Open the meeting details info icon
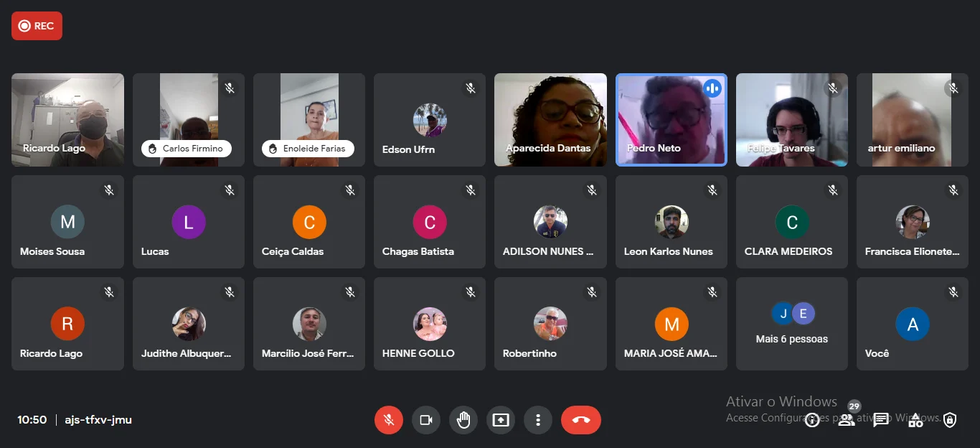980x448 pixels. tap(812, 420)
